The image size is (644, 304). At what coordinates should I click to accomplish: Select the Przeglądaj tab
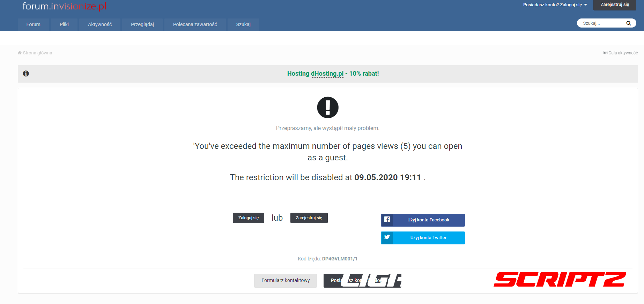point(142,24)
